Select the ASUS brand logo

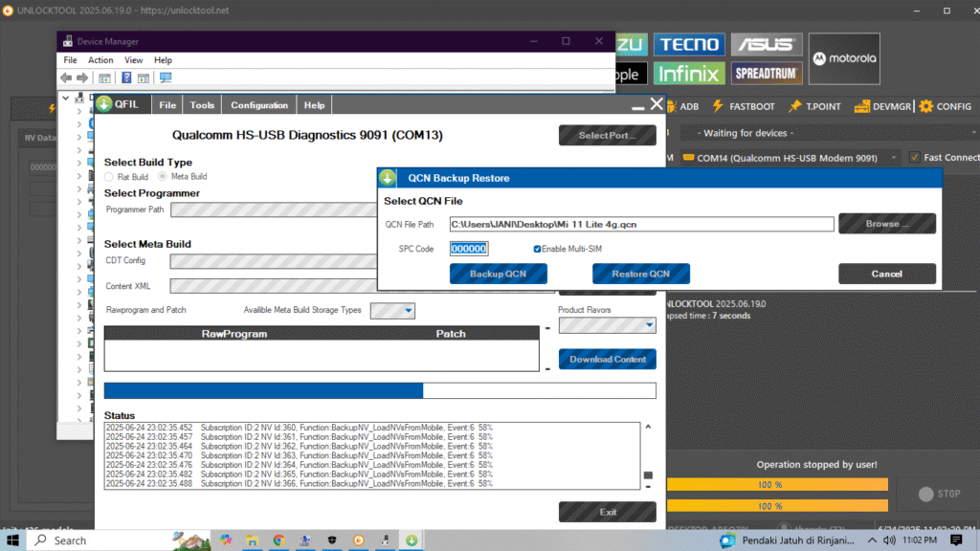[x=767, y=44]
